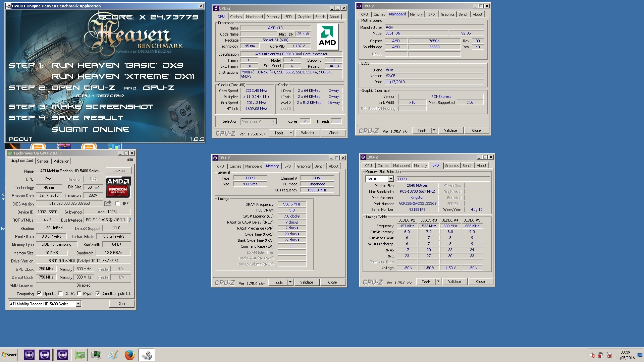Screen dimensions: 644x362
Task: Click the AMD logo on the CPU-Z CPU tab
Action: point(327,37)
